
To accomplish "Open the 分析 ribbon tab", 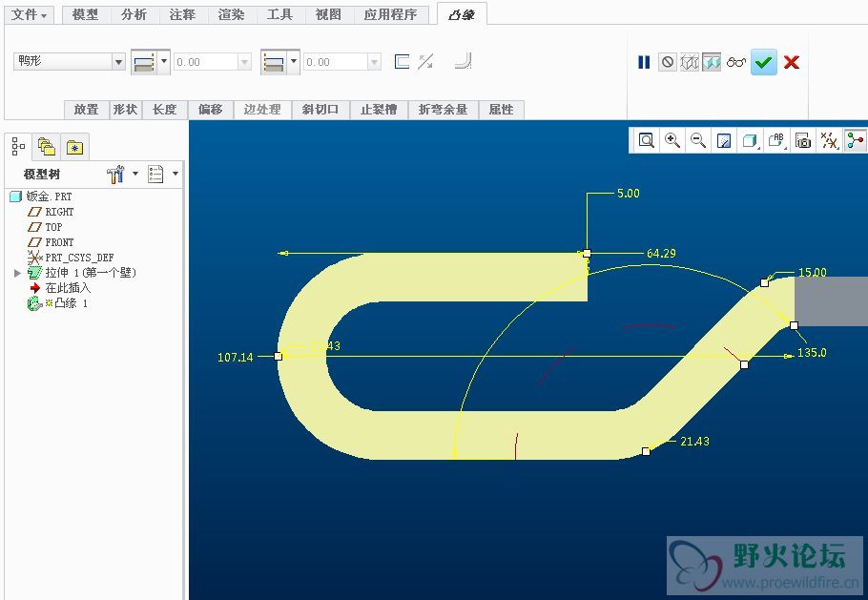I will click(x=134, y=14).
